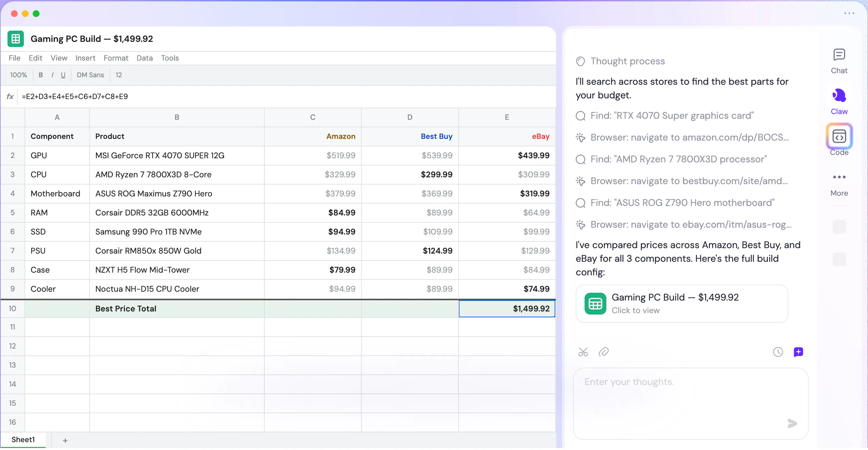The height and width of the screenshot is (450, 868).
Task: Click the Thought process icon
Action: (x=580, y=61)
